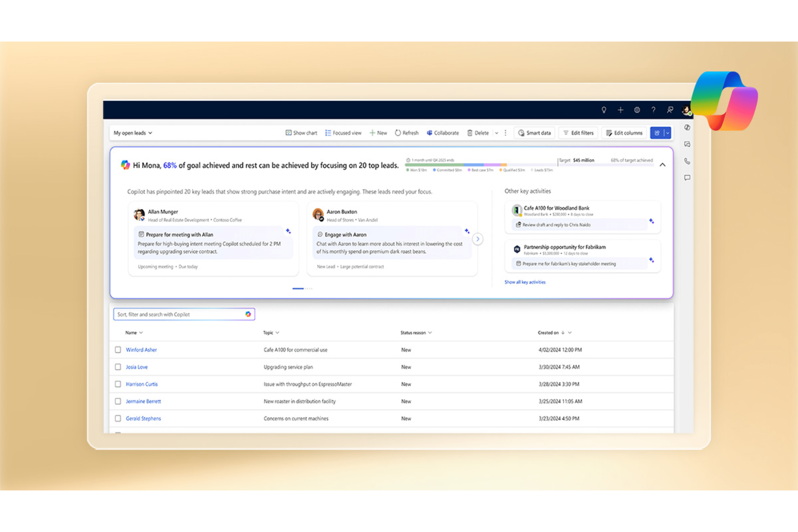The image size is (798, 532).
Task: Click Cafe A100 for Woodland Bank title
Action: click(557, 208)
